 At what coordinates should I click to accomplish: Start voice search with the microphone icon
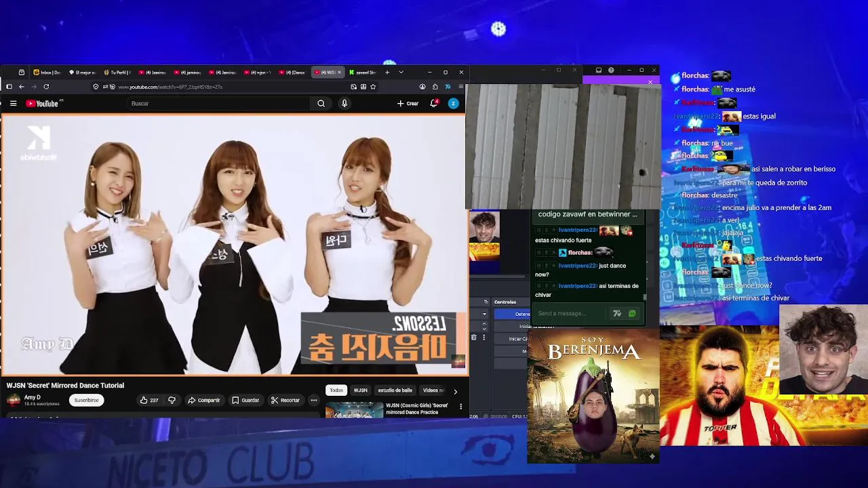344,104
